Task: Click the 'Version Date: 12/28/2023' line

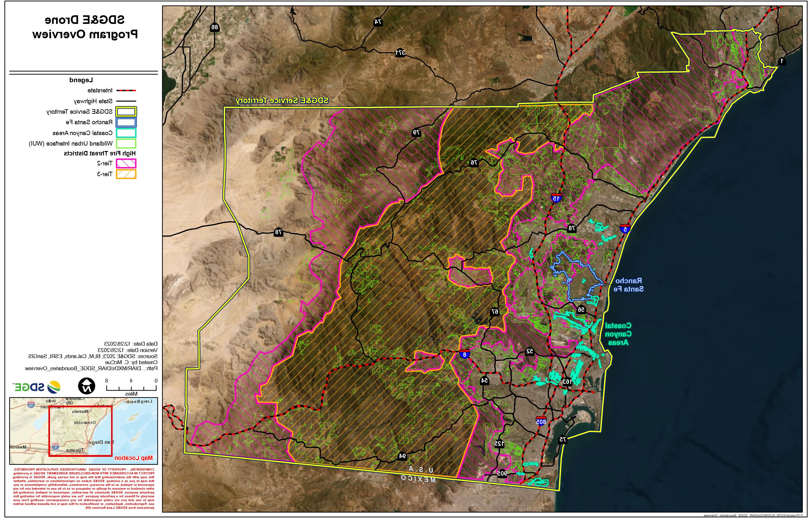Action: pyautogui.click(x=127, y=350)
